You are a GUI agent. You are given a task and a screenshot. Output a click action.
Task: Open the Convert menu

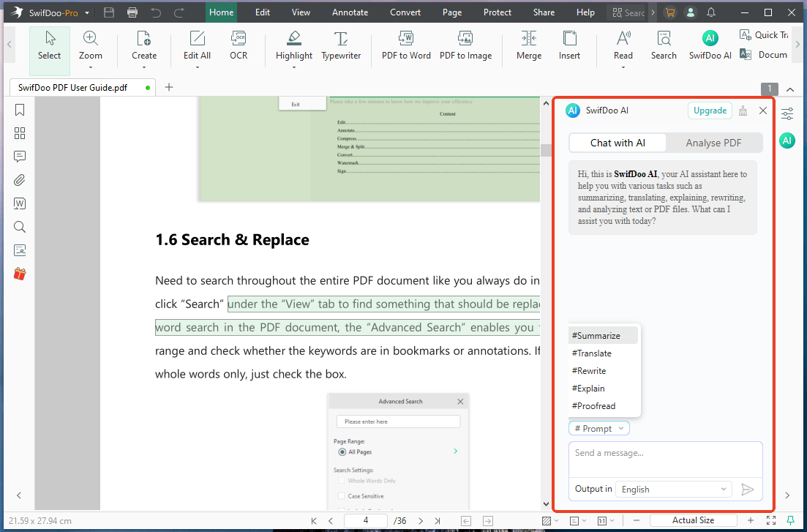tap(405, 12)
